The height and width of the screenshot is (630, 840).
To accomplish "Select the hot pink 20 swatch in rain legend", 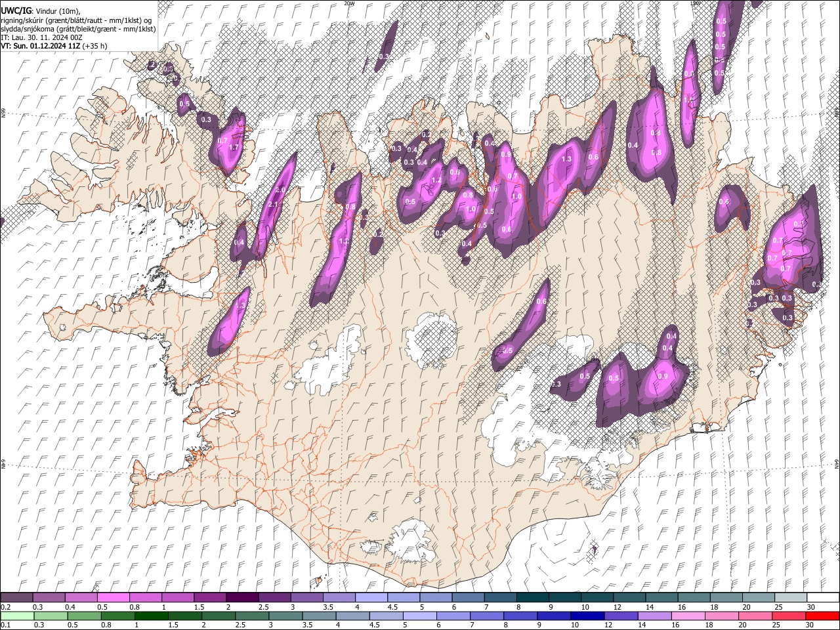I will pyautogui.click(x=754, y=616).
